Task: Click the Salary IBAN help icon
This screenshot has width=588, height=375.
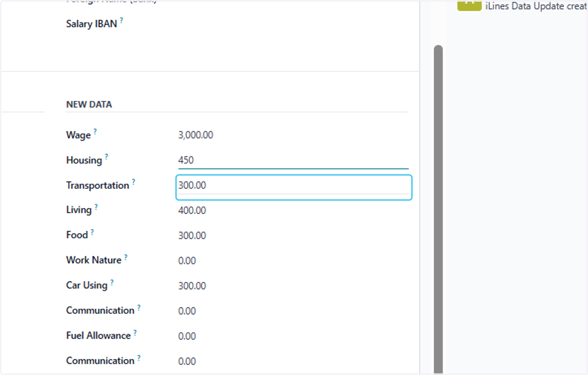Action: 122,21
